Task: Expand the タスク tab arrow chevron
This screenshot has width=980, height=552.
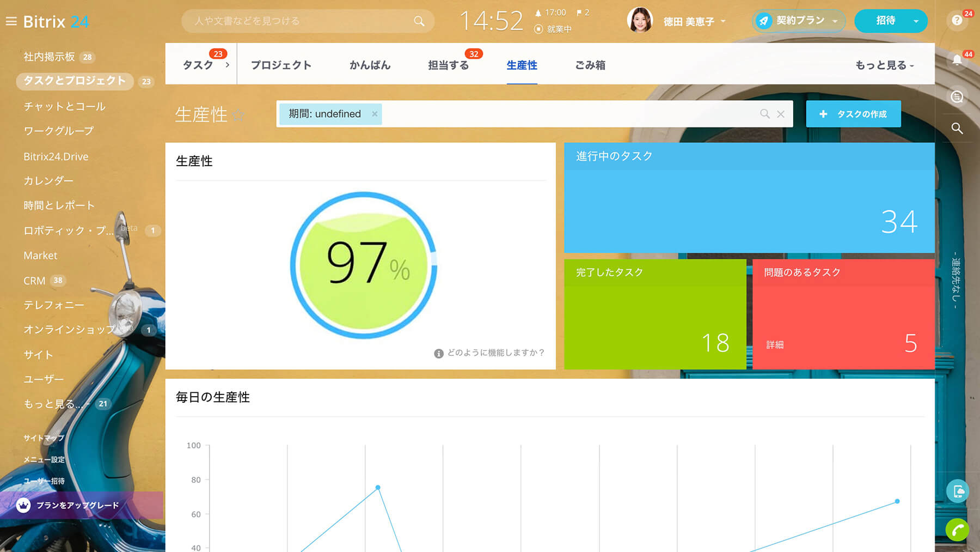Action: pyautogui.click(x=227, y=65)
